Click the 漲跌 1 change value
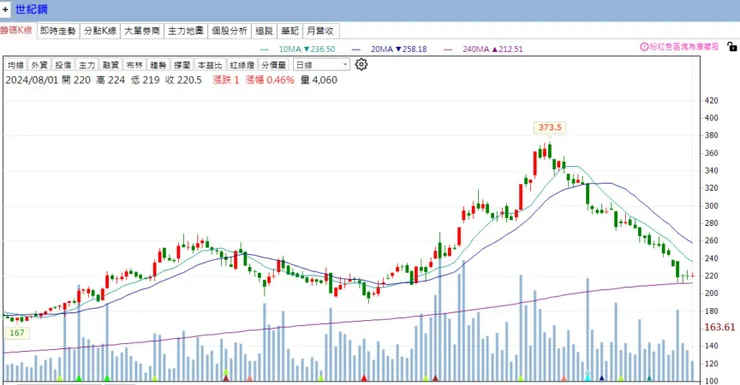The image size is (740, 385). coord(226,80)
